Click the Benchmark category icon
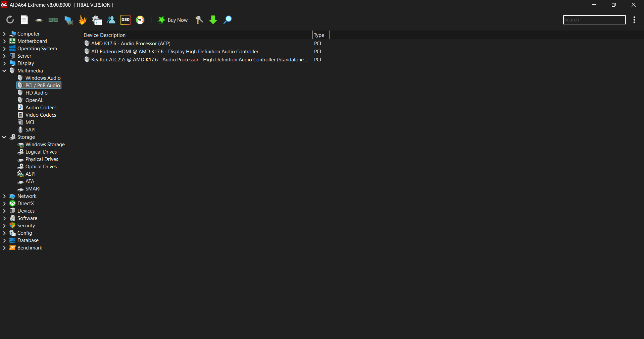 pyautogui.click(x=12, y=247)
